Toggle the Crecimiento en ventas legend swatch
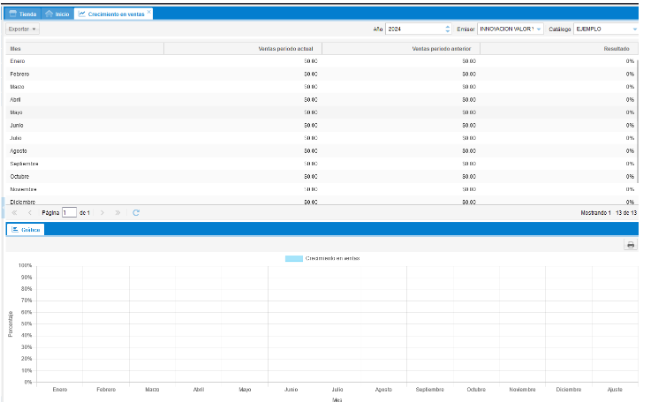The width and height of the screenshot is (645, 402). [x=293, y=258]
